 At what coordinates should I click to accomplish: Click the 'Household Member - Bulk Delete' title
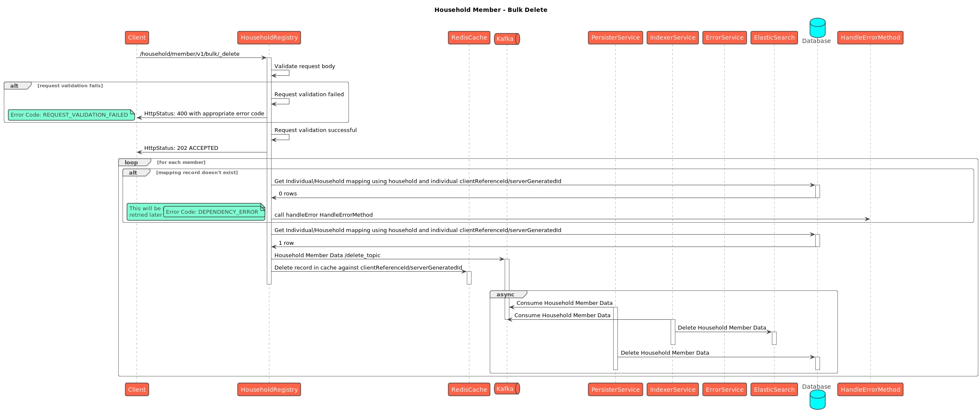[490, 10]
